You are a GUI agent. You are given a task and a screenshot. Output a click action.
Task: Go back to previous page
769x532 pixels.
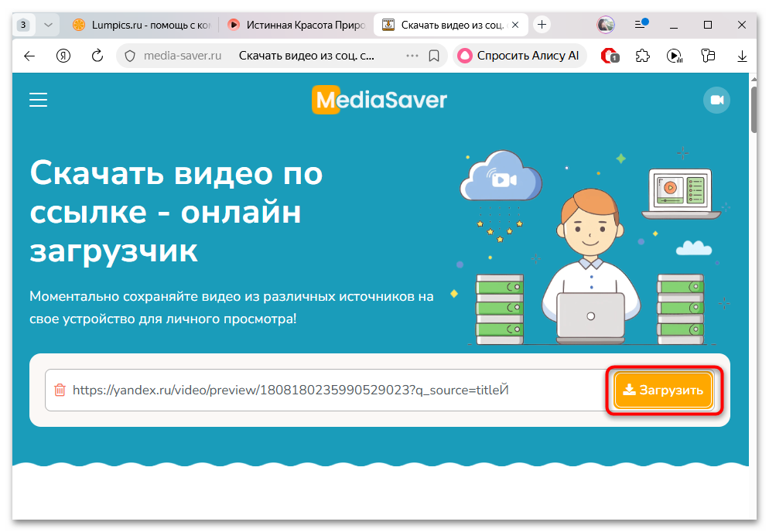(29, 56)
